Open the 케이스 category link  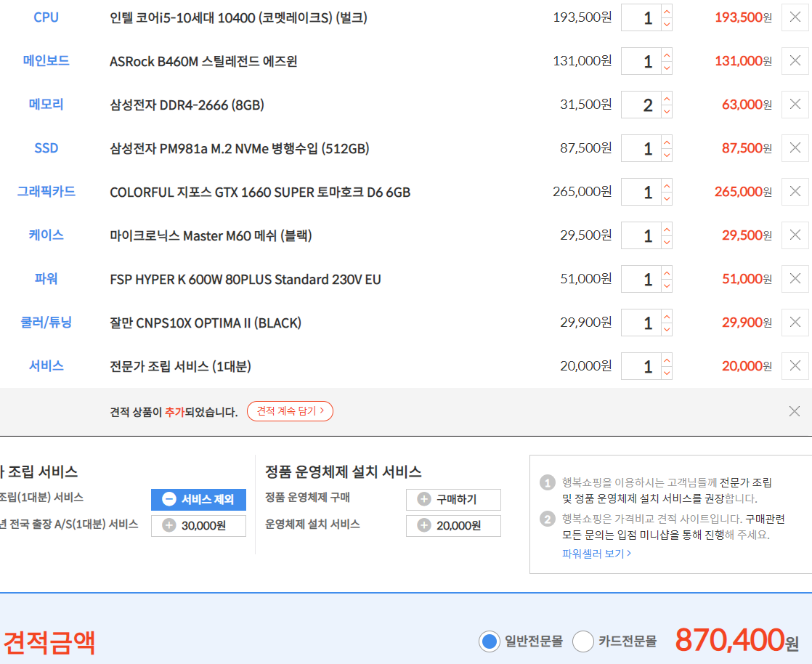pyautogui.click(x=46, y=235)
